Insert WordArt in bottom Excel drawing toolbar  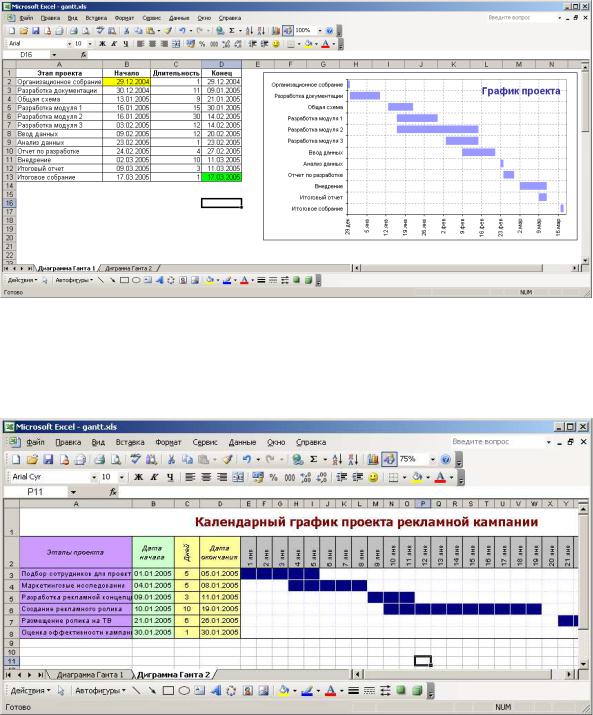click(x=216, y=691)
